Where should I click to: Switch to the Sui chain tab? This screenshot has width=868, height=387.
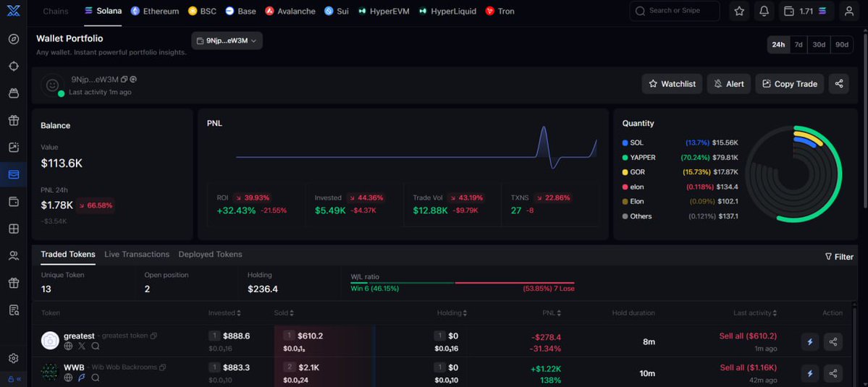pyautogui.click(x=337, y=11)
